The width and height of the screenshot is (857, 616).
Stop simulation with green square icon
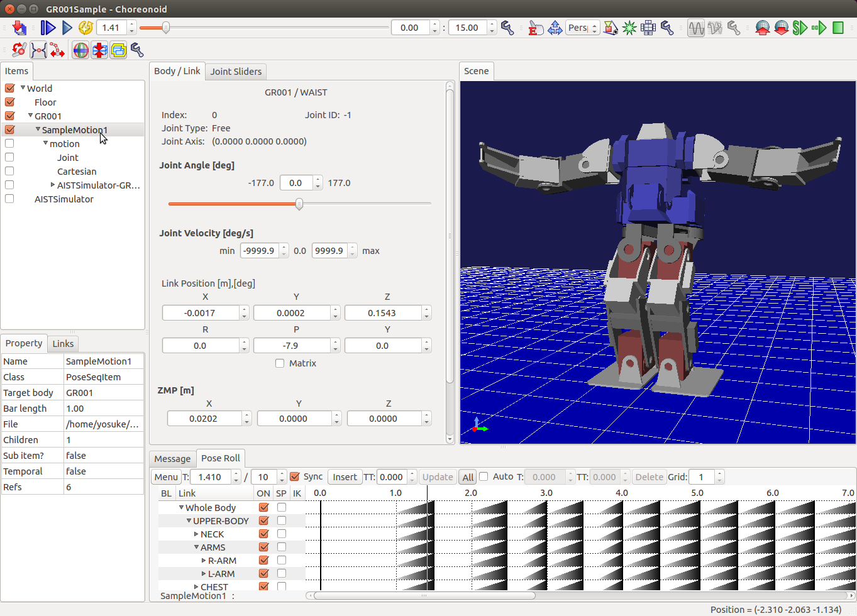838,28
